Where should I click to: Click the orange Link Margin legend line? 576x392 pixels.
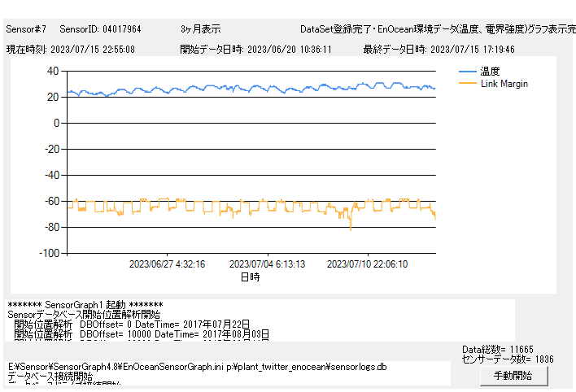(468, 84)
